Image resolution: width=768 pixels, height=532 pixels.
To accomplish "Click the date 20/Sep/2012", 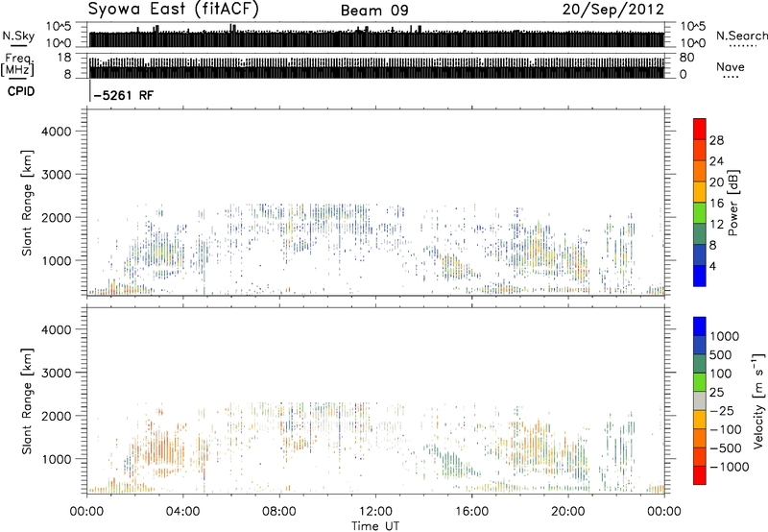I will point(612,10).
